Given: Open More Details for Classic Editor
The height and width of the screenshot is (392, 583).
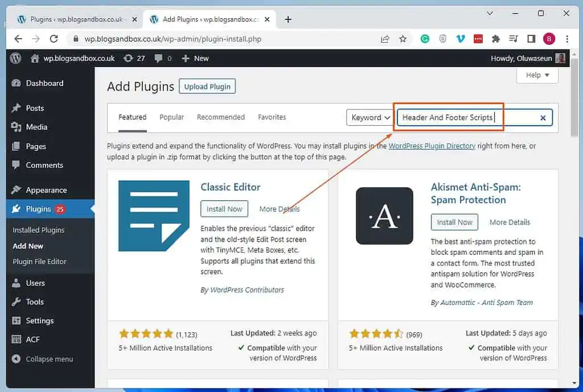Looking at the screenshot, I should coord(279,209).
